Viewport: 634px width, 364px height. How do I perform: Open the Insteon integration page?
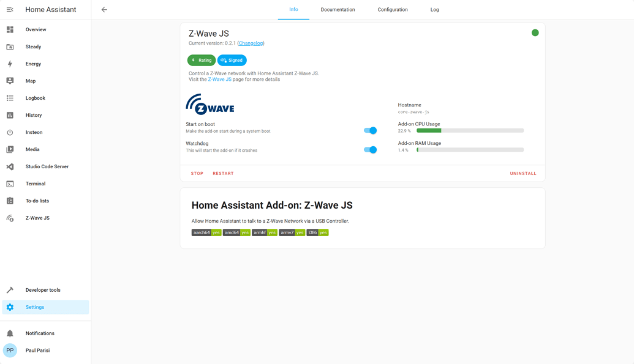click(x=34, y=132)
